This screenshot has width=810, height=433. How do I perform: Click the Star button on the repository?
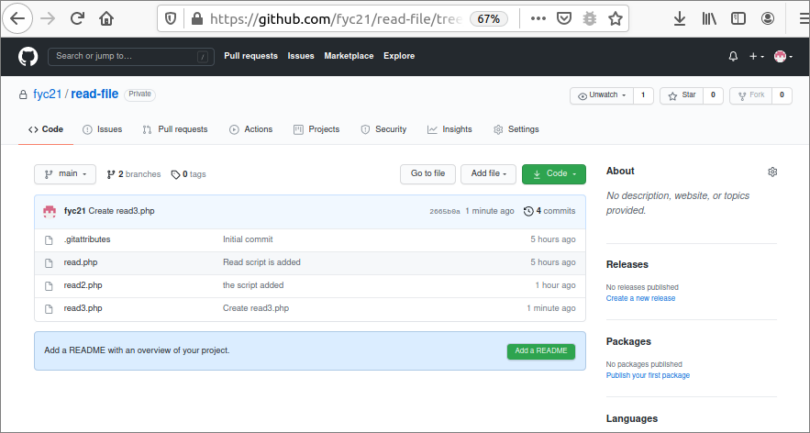pyautogui.click(x=681, y=96)
